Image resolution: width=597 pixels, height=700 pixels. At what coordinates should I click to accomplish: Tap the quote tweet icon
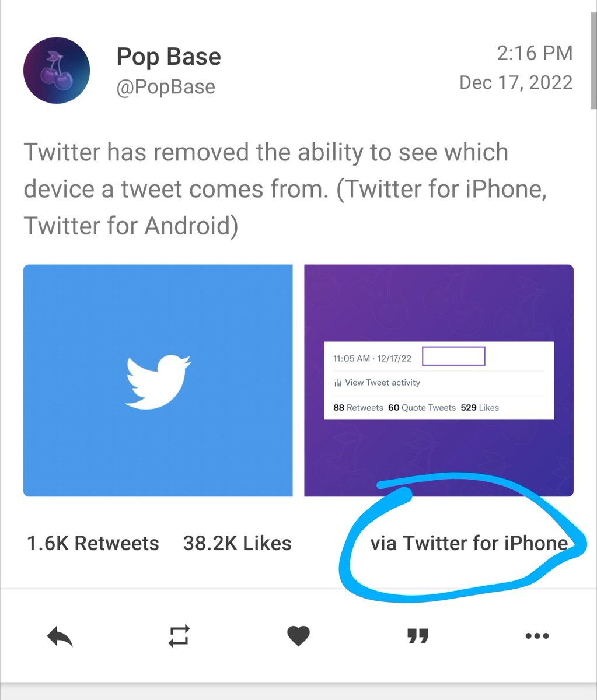click(418, 636)
